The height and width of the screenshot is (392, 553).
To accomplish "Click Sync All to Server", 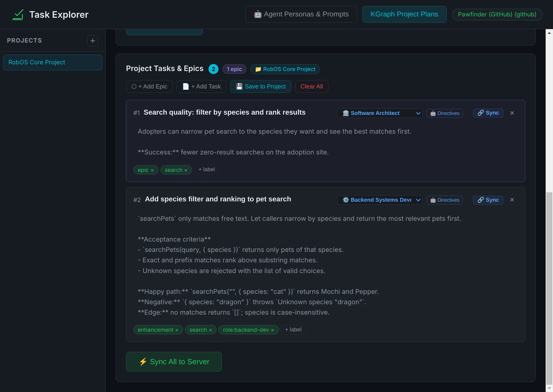I will coord(174,362).
